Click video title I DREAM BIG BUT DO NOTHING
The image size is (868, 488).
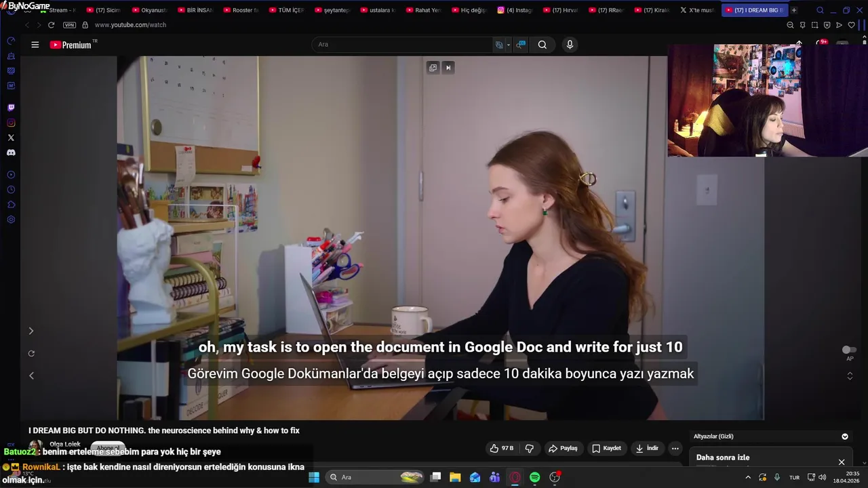(164, 430)
